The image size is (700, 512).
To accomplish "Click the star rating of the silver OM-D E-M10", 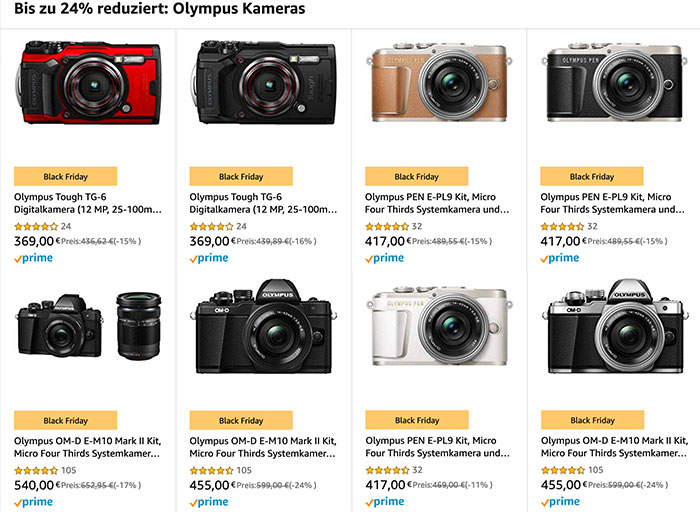I will pos(561,470).
